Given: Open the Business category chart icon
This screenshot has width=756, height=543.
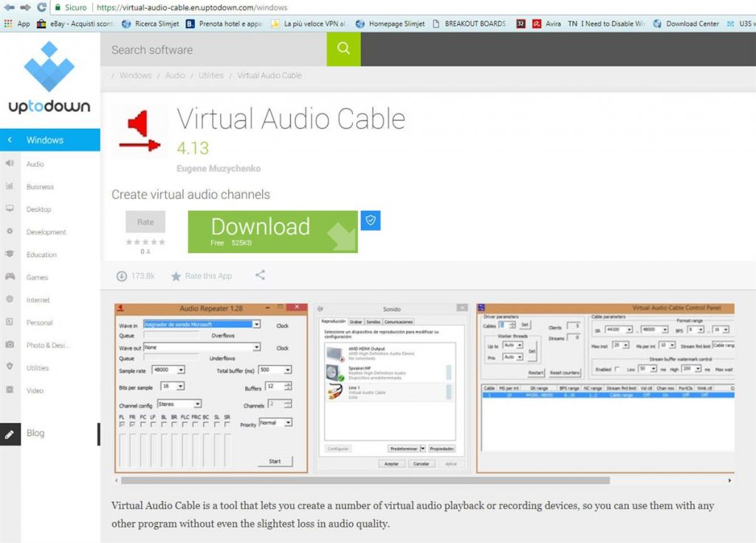Looking at the screenshot, I should 10,186.
